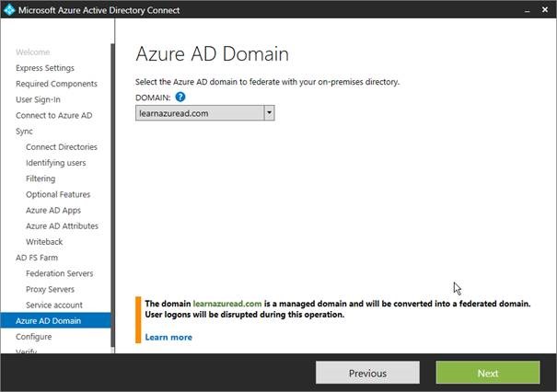Click the DOMAIN help question mark icon
The width and height of the screenshot is (557, 392).
[x=180, y=97]
